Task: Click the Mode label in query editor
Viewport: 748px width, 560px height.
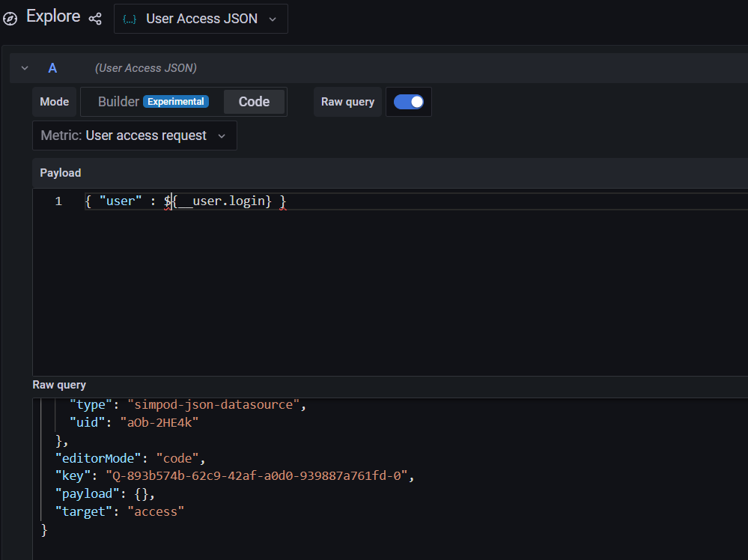Action: pos(54,101)
